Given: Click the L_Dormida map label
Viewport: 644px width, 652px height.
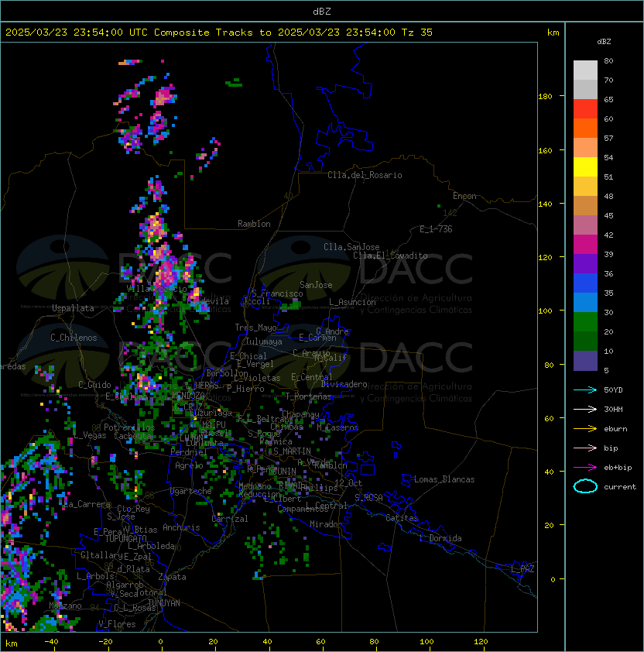Looking at the screenshot, I should pyautogui.click(x=440, y=538).
